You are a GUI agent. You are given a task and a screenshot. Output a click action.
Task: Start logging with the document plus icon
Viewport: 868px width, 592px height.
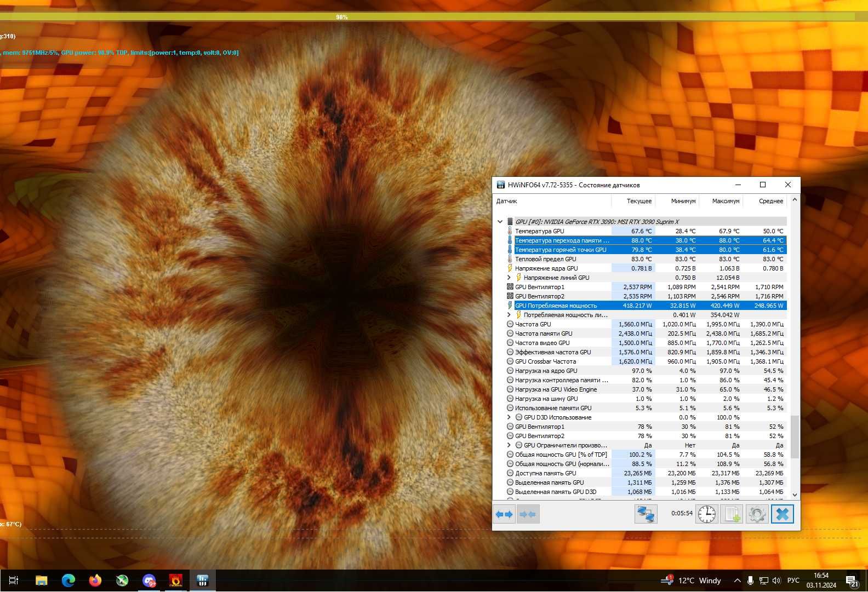(732, 514)
